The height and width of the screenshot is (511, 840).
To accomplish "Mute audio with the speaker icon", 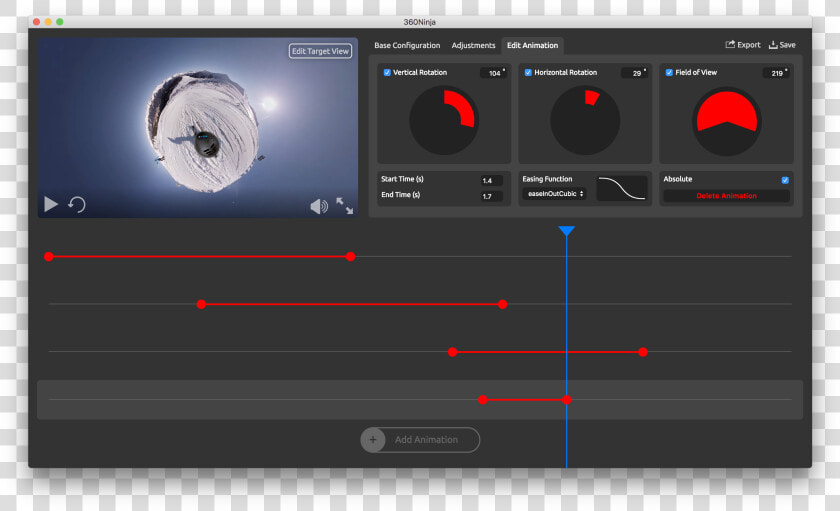I will point(319,206).
